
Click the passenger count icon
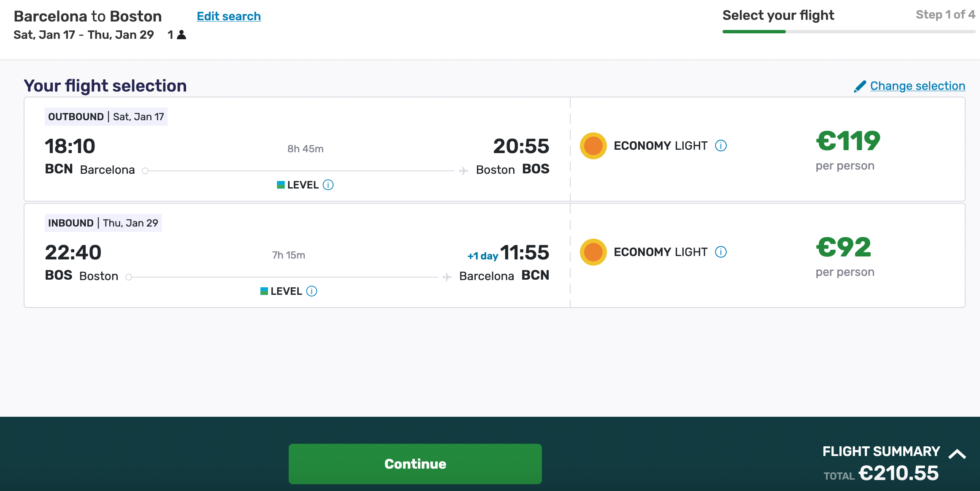pyautogui.click(x=181, y=35)
